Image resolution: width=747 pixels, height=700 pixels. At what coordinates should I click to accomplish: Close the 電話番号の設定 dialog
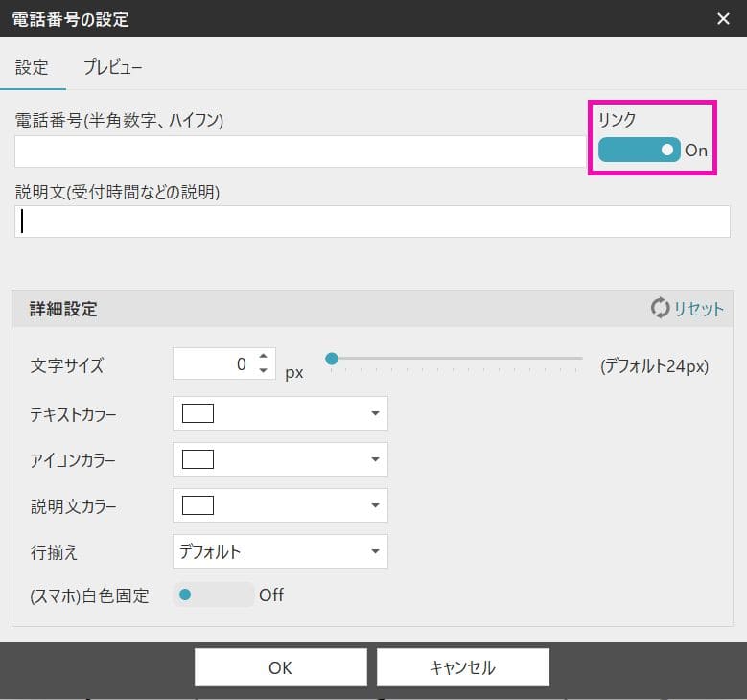pyautogui.click(x=723, y=18)
